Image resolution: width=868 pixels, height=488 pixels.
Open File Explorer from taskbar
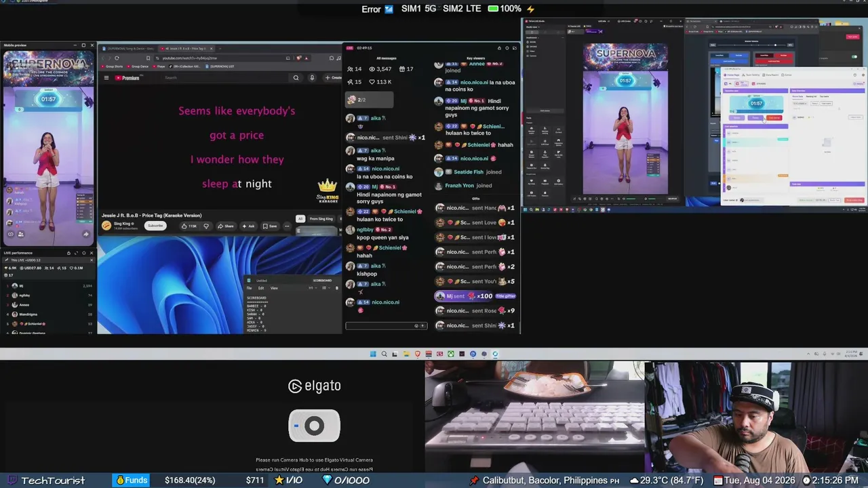click(x=406, y=354)
